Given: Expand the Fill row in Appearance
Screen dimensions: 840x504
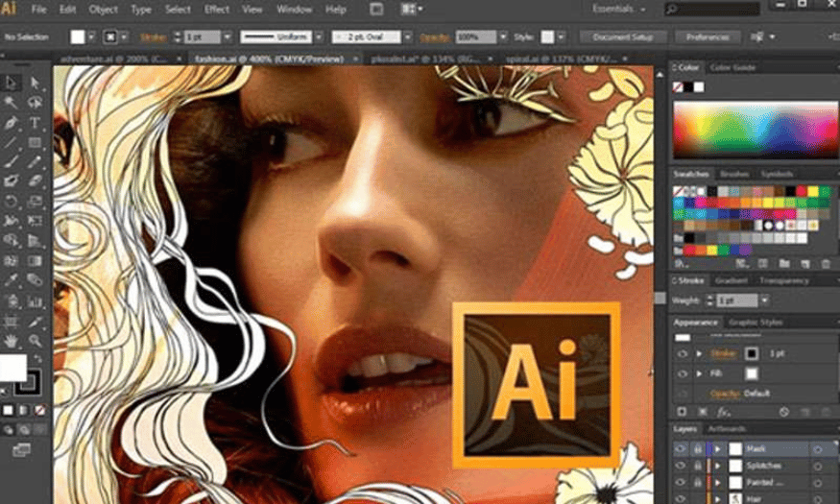Looking at the screenshot, I should pyautogui.click(x=699, y=373).
